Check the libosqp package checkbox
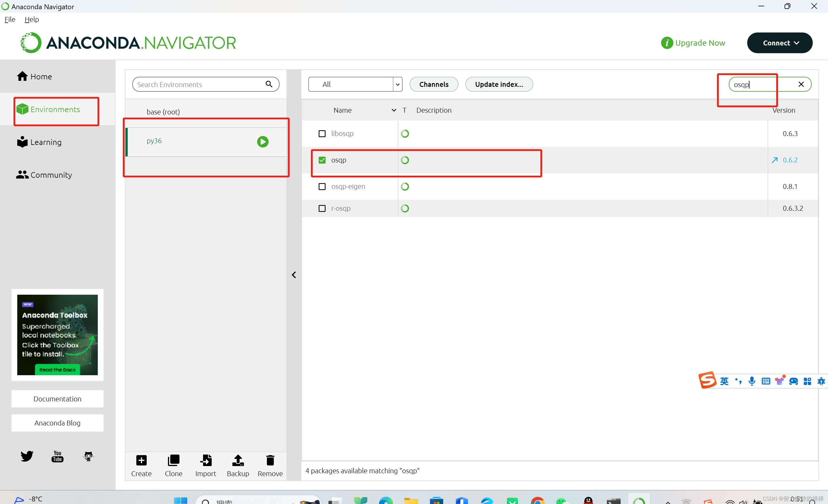This screenshot has height=504, width=828. (322, 134)
